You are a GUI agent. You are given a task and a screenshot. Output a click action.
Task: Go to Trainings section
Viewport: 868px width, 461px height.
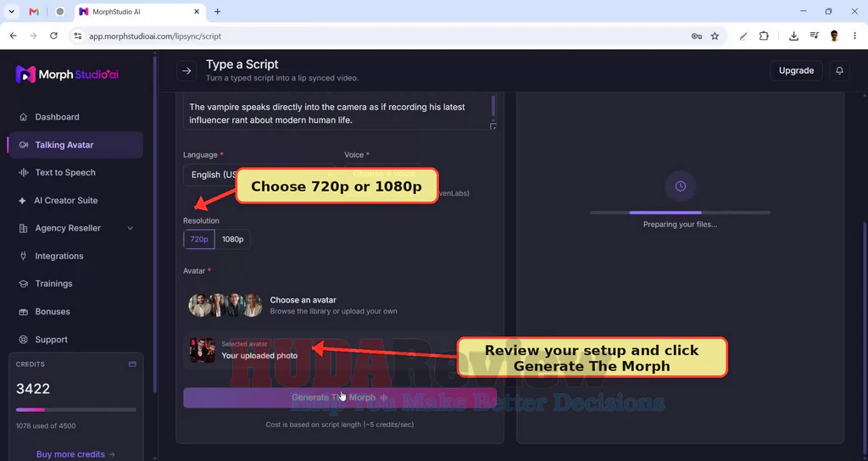pos(53,283)
